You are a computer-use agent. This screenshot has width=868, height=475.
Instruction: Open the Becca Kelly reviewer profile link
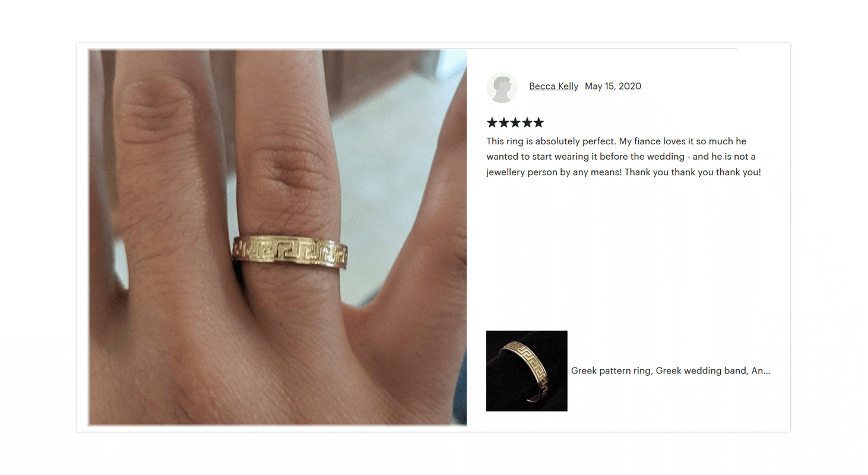click(553, 86)
